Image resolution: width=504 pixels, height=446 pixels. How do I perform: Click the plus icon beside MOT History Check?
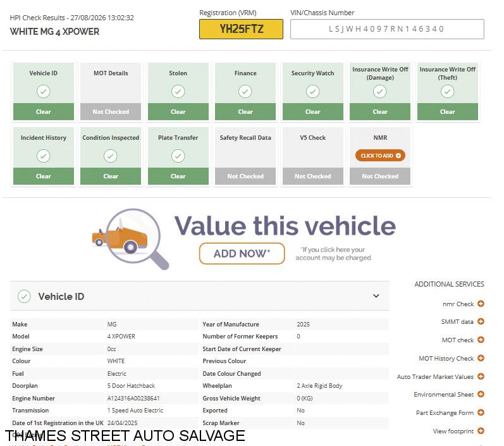[481, 358]
